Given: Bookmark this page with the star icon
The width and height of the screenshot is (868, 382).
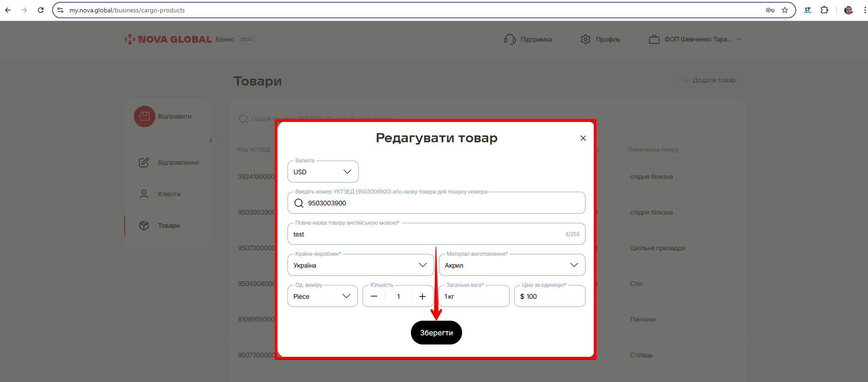Looking at the screenshot, I should pyautogui.click(x=785, y=10).
